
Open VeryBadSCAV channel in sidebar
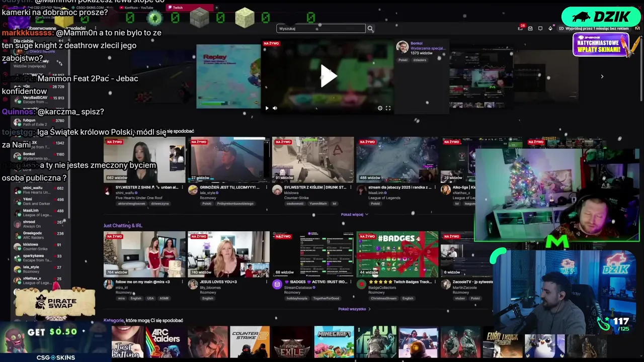40,100
